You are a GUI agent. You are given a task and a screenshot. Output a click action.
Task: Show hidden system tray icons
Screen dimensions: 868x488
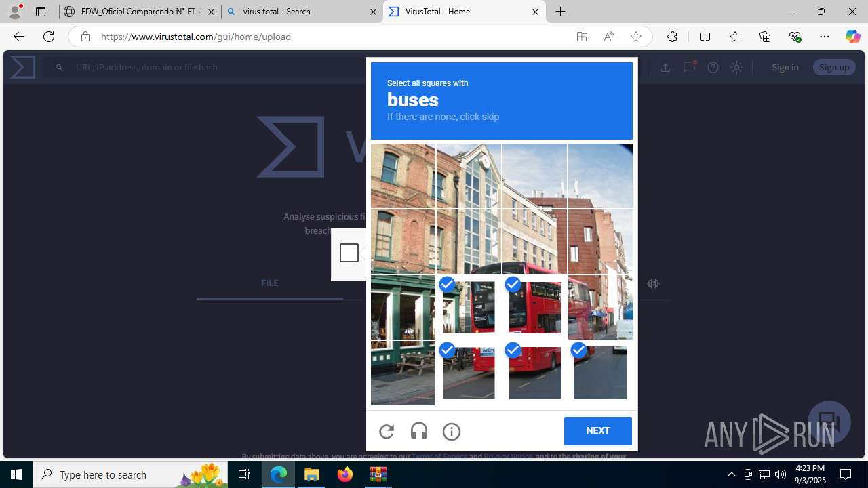click(x=731, y=474)
